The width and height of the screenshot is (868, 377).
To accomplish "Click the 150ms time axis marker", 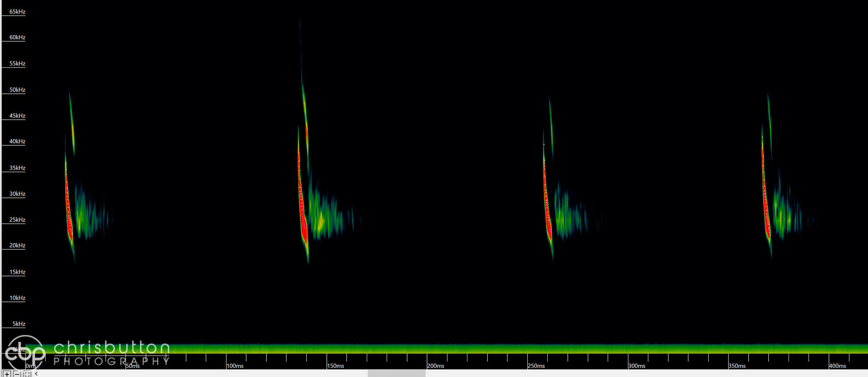I will coord(335,366).
